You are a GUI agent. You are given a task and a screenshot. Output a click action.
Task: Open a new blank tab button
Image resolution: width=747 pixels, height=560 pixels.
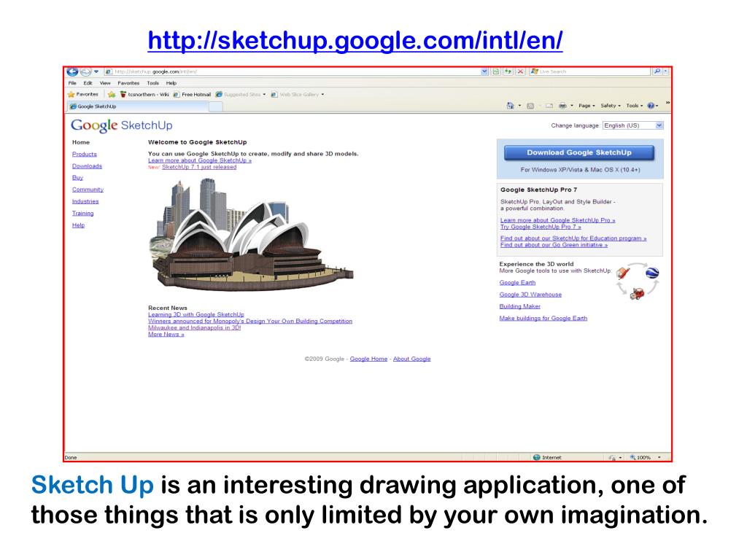(x=216, y=106)
